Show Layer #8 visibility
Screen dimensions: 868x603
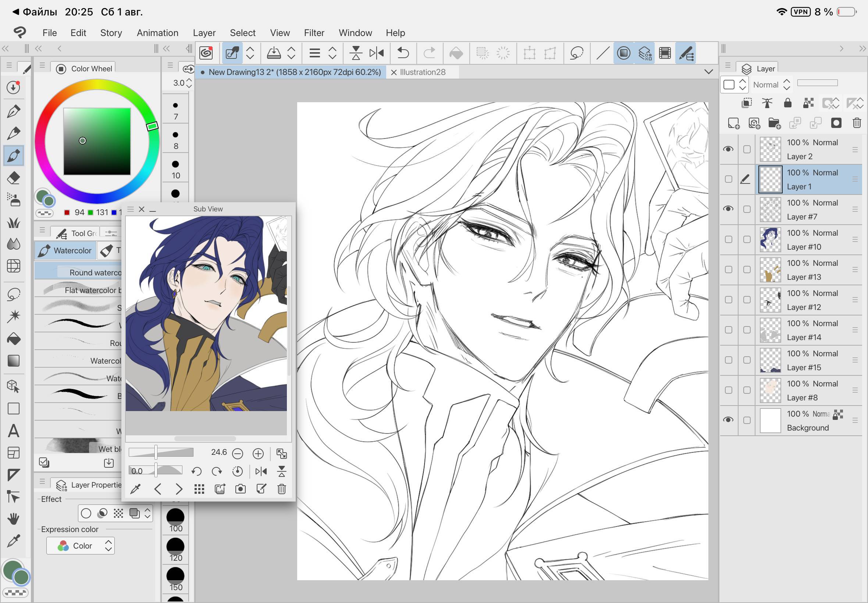tap(728, 390)
